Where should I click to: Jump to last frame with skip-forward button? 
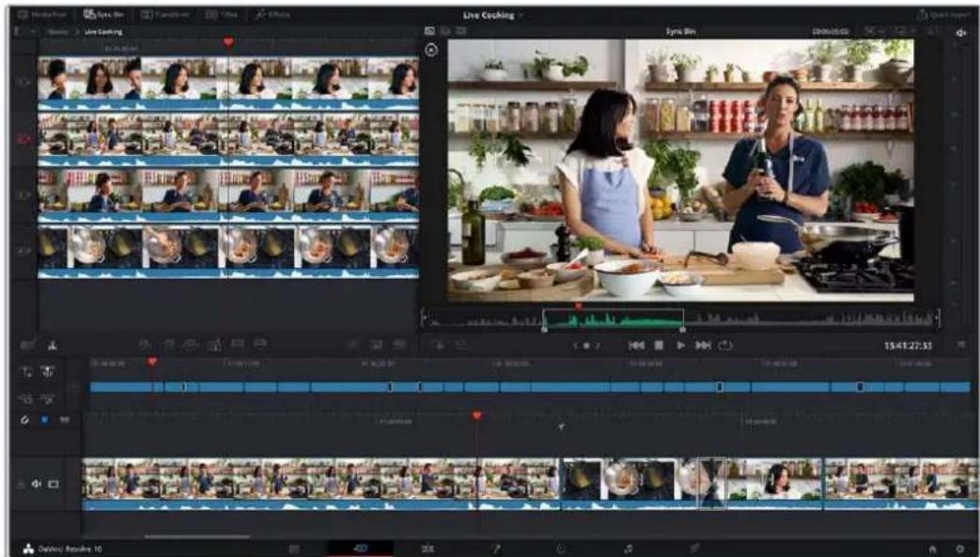(703, 345)
